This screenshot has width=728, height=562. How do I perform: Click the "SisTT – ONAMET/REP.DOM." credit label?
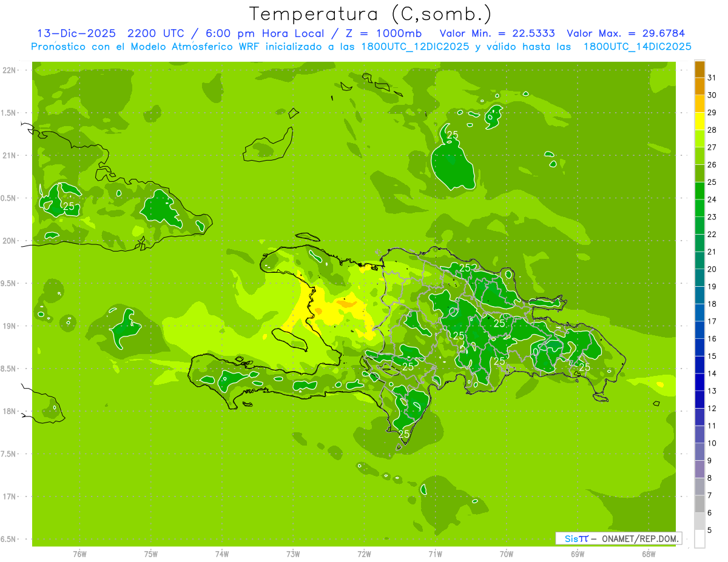(618, 538)
